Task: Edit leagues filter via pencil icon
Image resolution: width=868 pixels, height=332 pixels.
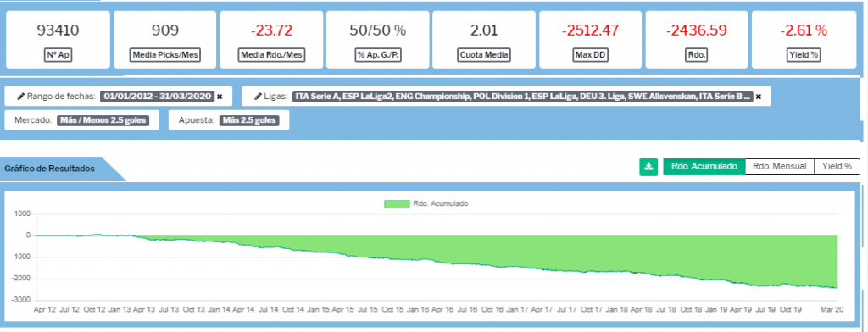Action: (x=258, y=97)
